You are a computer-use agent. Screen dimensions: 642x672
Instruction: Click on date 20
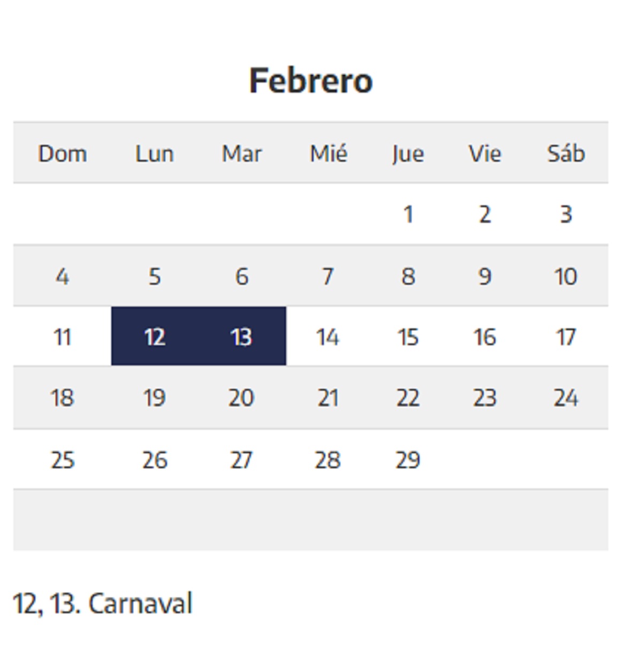tap(241, 398)
